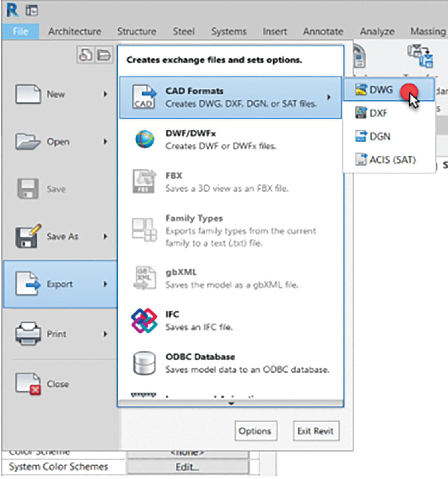Expand the CAD Formats submenu arrow
The width and height of the screenshot is (448, 479).
pyautogui.click(x=329, y=97)
